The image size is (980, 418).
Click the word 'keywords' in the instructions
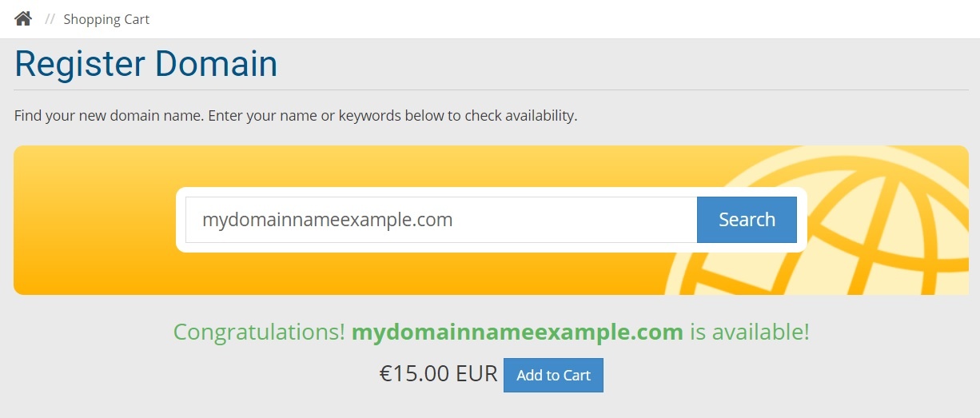coord(370,115)
